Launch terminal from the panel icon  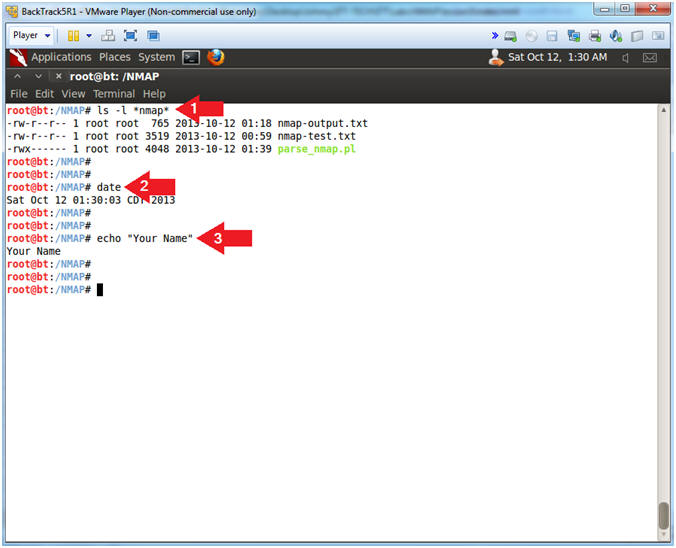pos(191,57)
